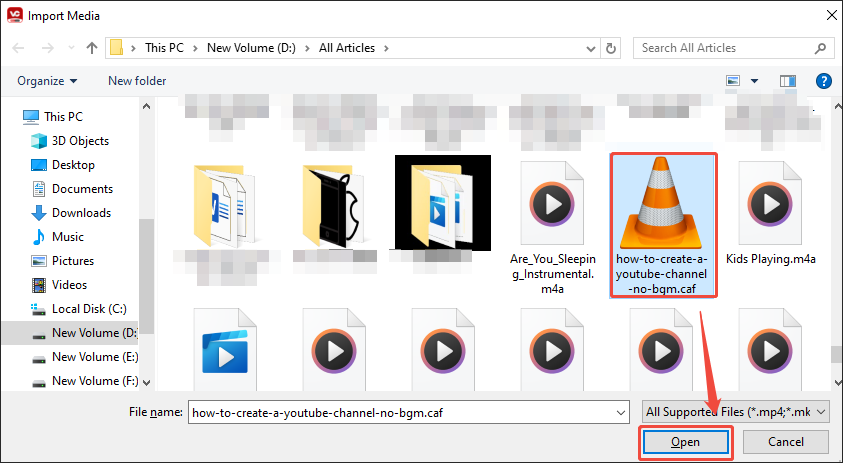Image resolution: width=843 pixels, height=463 pixels.
Task: Open the folder with Word document icon
Action: pos(226,206)
